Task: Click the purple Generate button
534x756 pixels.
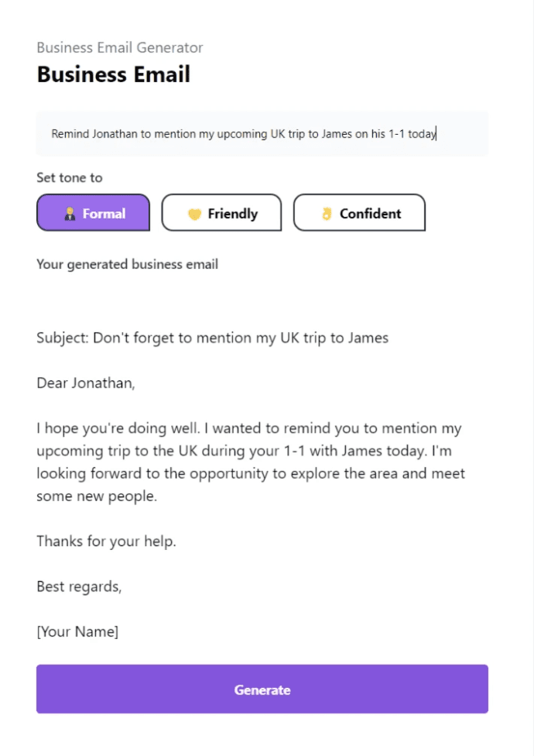Action: tap(262, 689)
